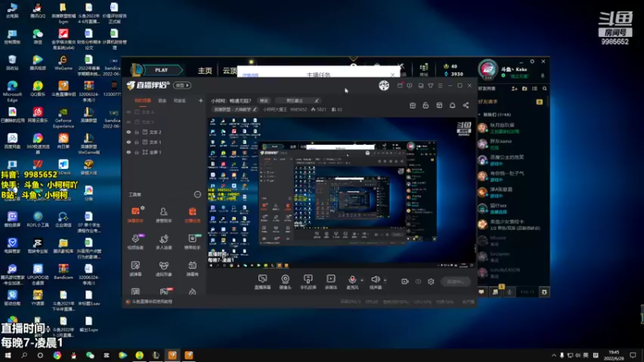Viewport: 644px width, 362px height.
Task: Open 主页 tab in League client
Action: (x=205, y=71)
